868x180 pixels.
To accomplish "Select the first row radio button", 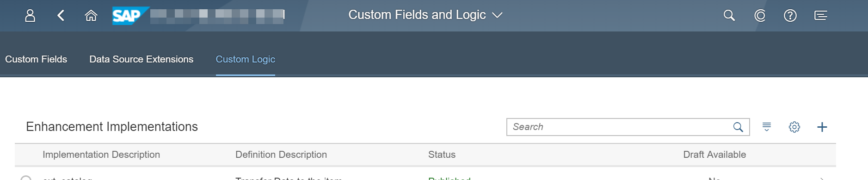I will click(26, 178).
